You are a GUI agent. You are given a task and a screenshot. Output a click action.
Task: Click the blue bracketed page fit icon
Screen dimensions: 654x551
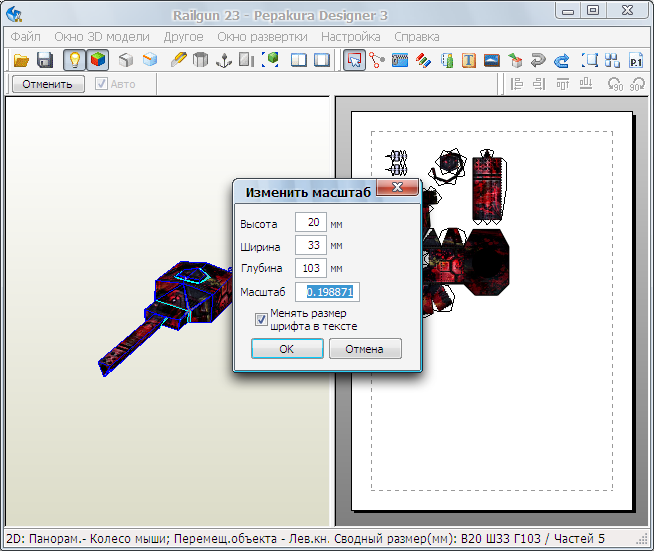(589, 60)
